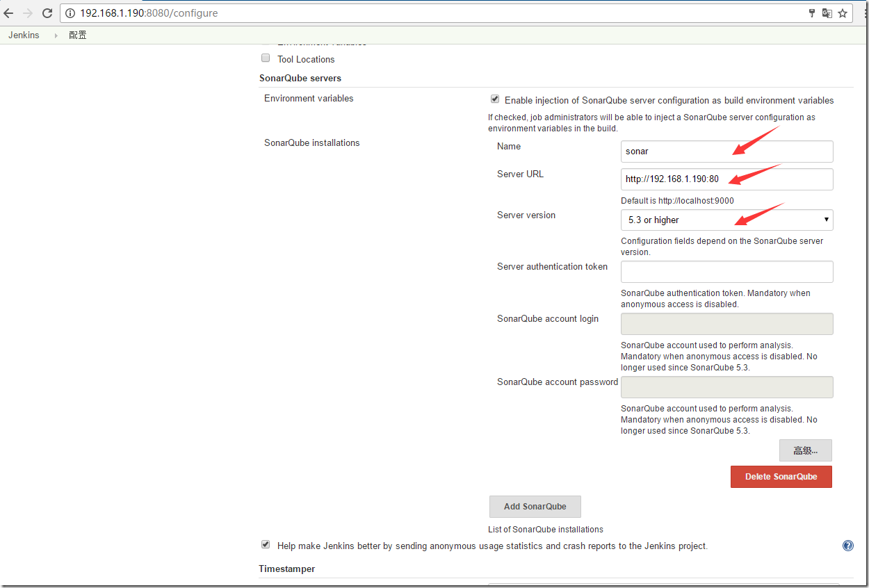Disable SonarQube server configuration injection checkbox

click(x=495, y=99)
